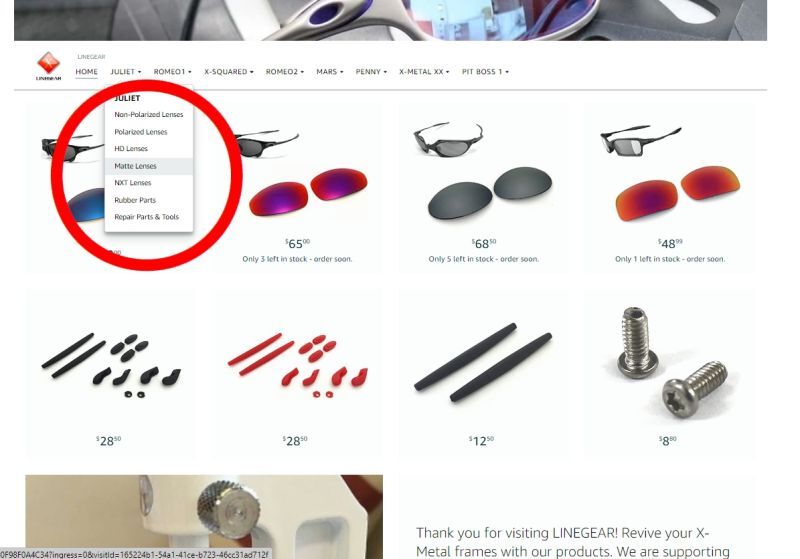The image size is (800, 559).
Task: Choose Non-Polarized Lenses menu entry
Action: click(x=148, y=115)
